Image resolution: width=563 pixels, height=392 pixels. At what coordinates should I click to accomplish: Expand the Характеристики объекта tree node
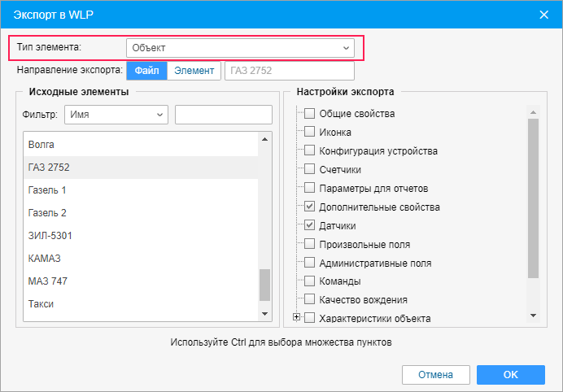tap(296, 317)
